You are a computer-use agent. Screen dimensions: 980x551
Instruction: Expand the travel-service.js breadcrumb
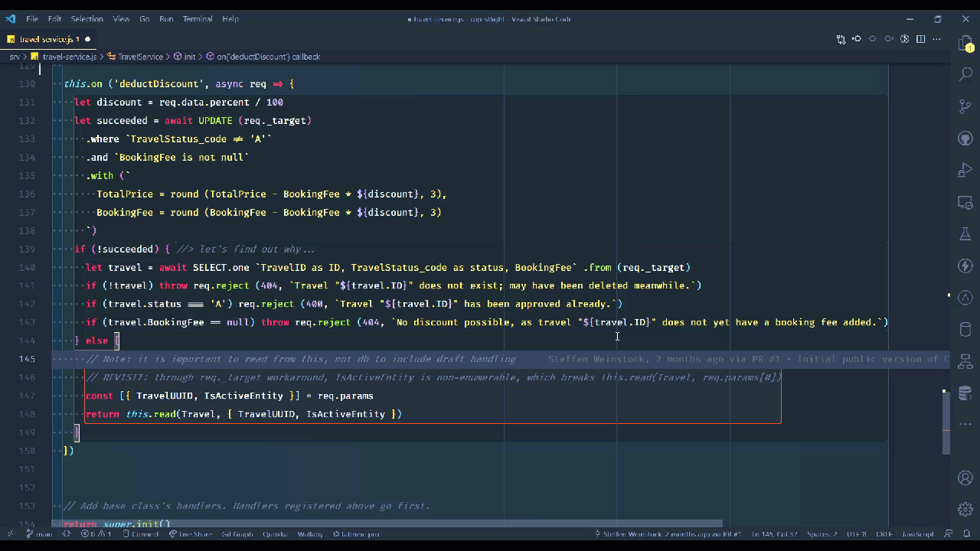(x=69, y=56)
